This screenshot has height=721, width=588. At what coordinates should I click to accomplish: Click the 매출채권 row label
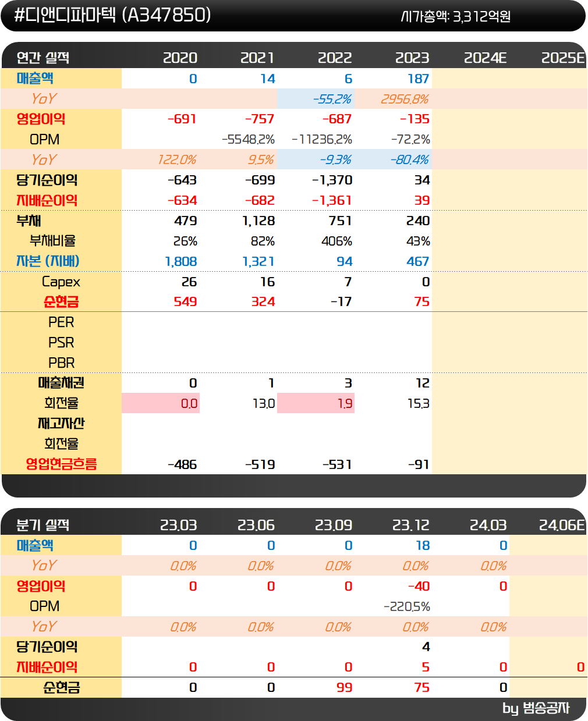61,383
